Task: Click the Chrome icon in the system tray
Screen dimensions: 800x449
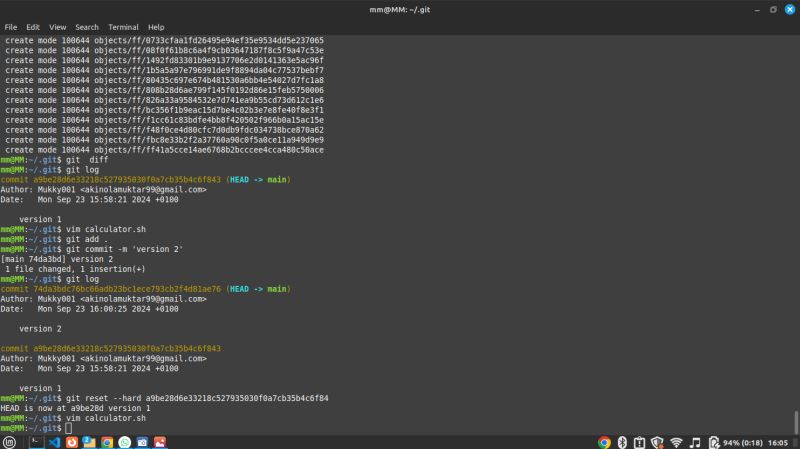Action: pyautogui.click(x=604, y=442)
